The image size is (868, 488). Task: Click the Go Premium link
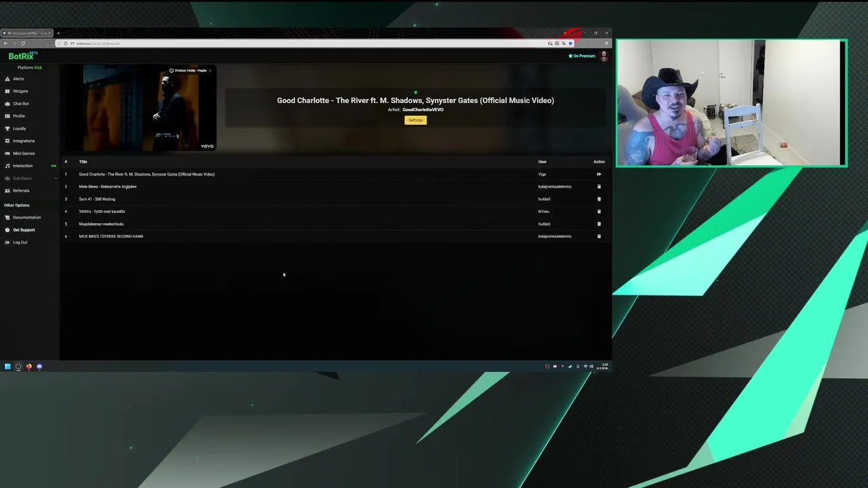click(x=582, y=56)
